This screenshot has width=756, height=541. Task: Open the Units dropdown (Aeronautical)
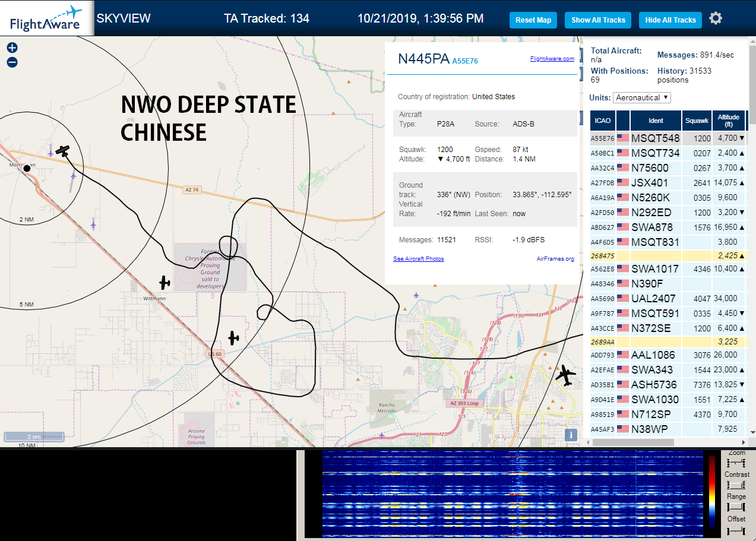642,97
